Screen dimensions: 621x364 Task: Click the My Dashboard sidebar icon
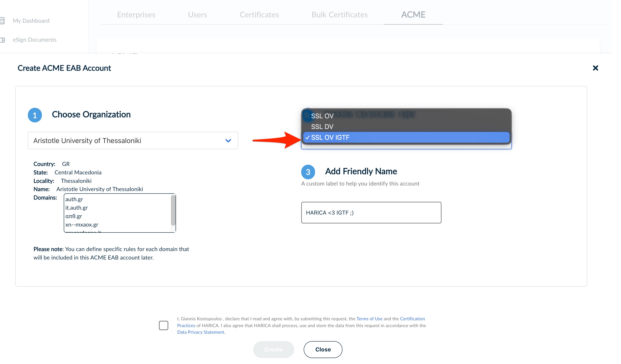point(2,21)
